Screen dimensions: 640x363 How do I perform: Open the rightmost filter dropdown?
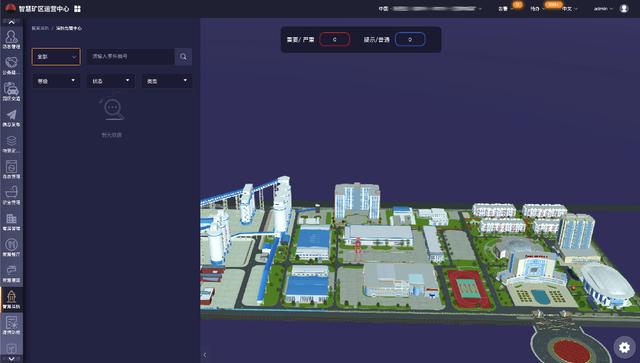pyautogui.click(x=167, y=81)
